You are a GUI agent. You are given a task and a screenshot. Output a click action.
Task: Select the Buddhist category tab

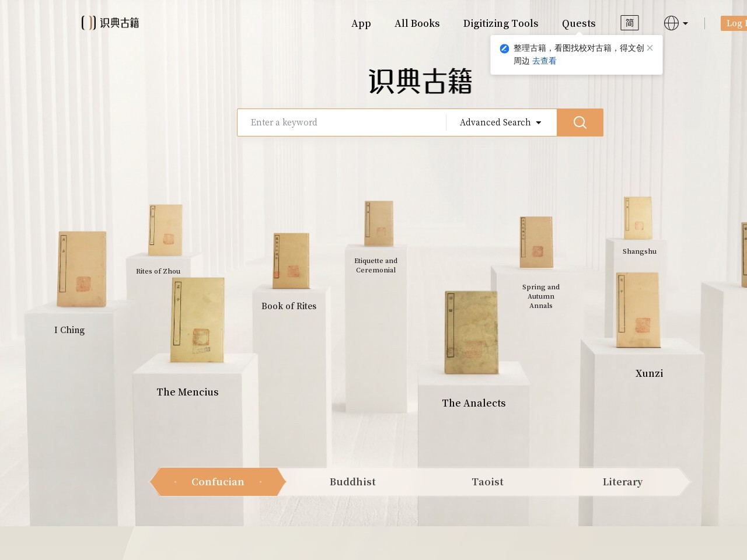tap(352, 482)
